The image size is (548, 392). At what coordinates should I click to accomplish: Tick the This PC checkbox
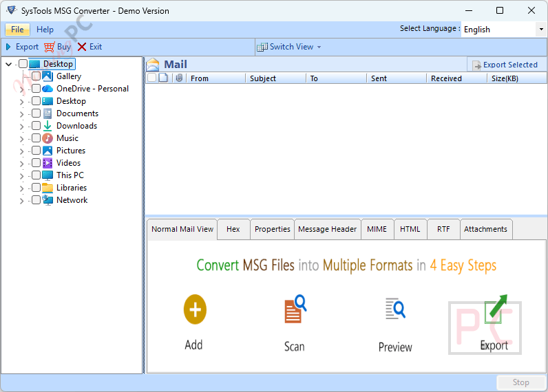(x=36, y=175)
